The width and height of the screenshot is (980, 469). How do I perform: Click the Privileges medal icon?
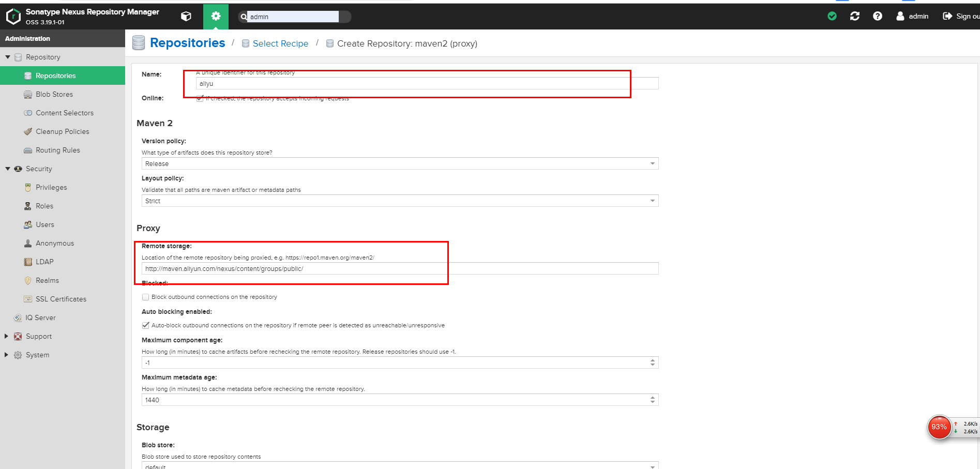tap(28, 187)
